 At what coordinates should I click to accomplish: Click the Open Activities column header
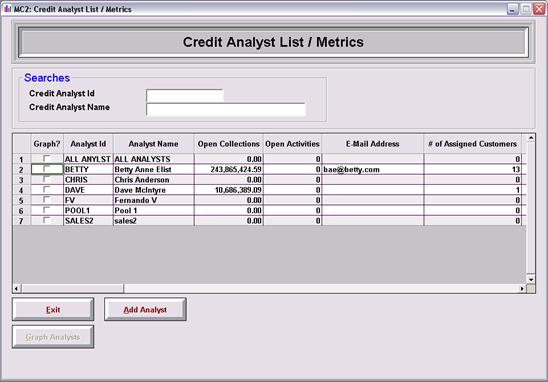(x=292, y=144)
